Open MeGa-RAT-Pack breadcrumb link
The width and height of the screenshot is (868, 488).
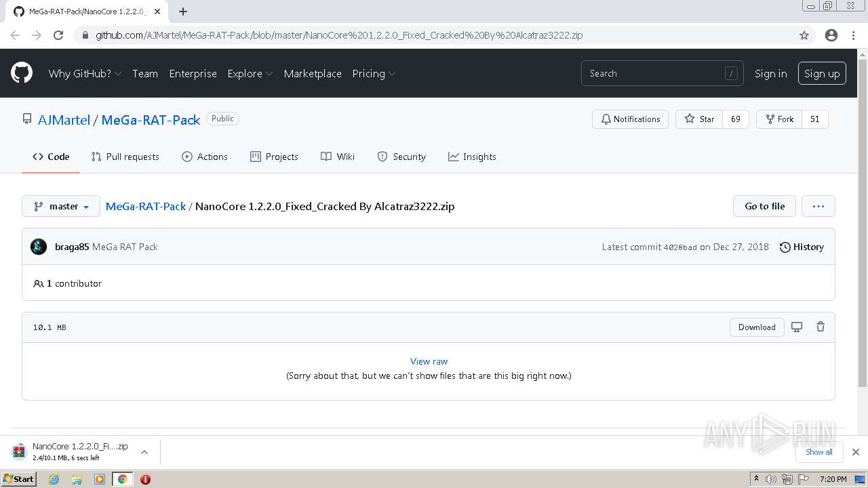146,206
